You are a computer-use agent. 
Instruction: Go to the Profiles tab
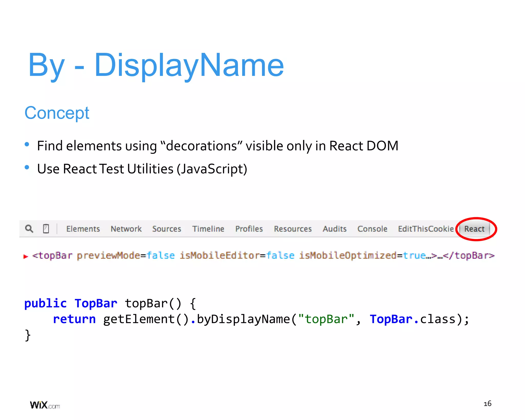point(249,229)
